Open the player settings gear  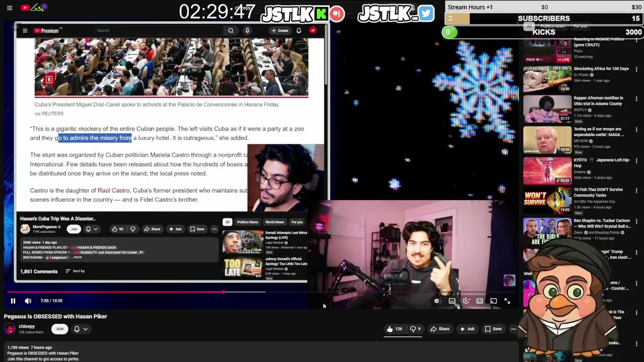pyautogui.click(x=466, y=301)
